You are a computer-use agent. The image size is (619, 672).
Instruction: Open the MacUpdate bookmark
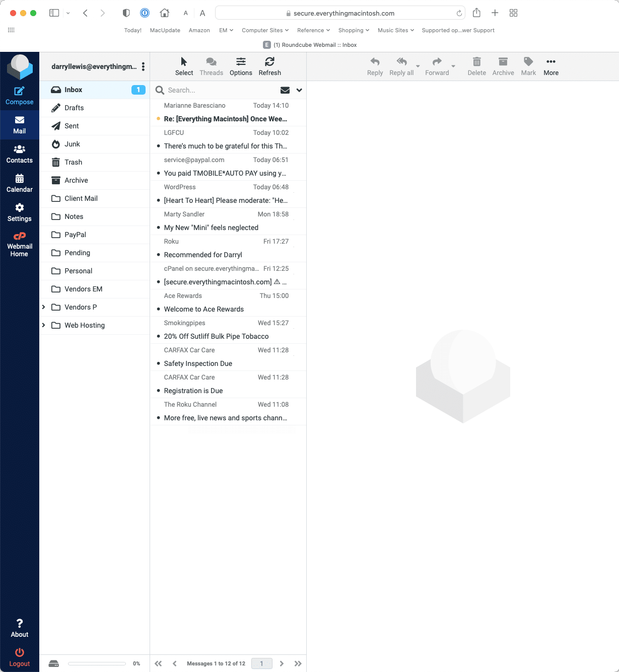pyautogui.click(x=165, y=30)
